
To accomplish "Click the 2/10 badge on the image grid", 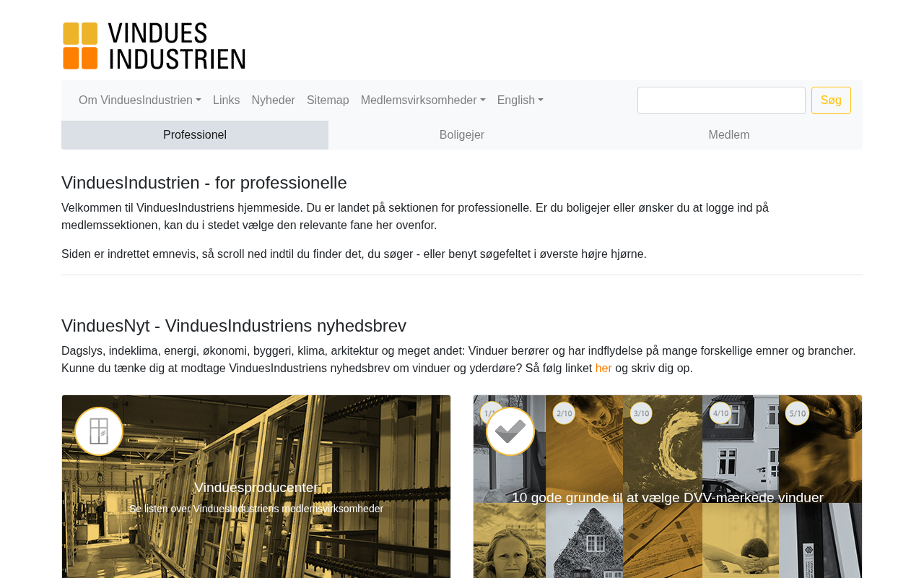I will pyautogui.click(x=564, y=413).
